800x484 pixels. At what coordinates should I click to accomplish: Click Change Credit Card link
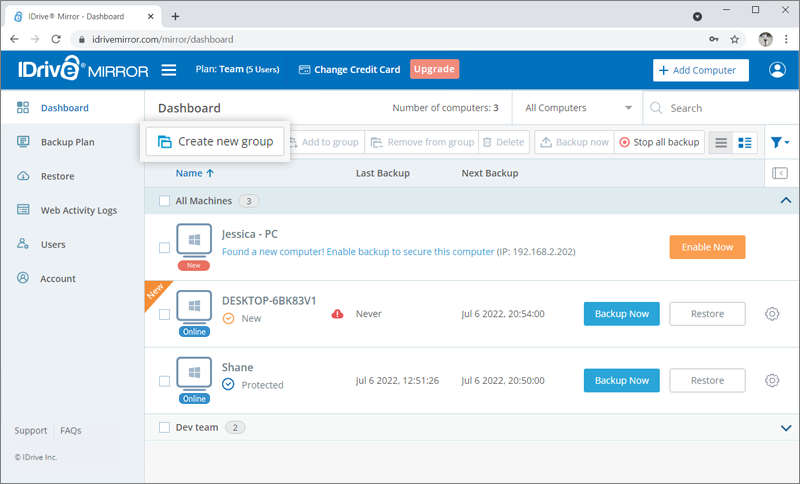click(349, 69)
